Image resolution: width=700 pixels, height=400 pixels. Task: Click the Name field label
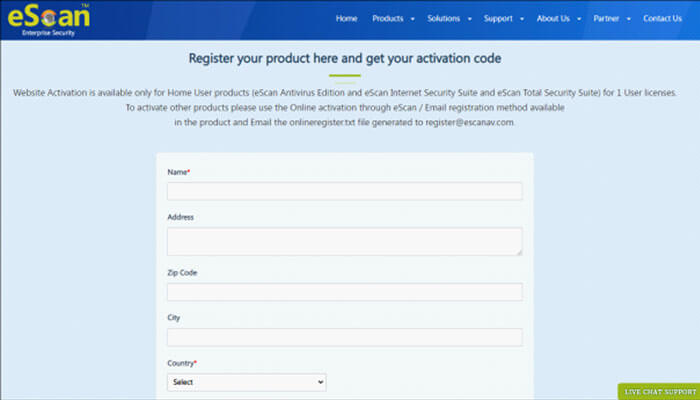[x=179, y=172]
